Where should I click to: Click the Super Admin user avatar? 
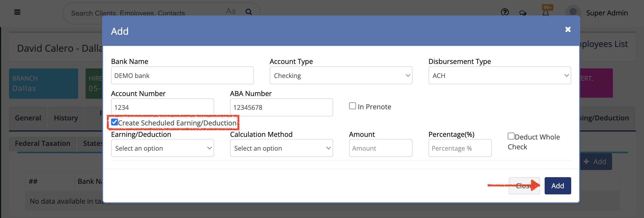[x=573, y=12]
